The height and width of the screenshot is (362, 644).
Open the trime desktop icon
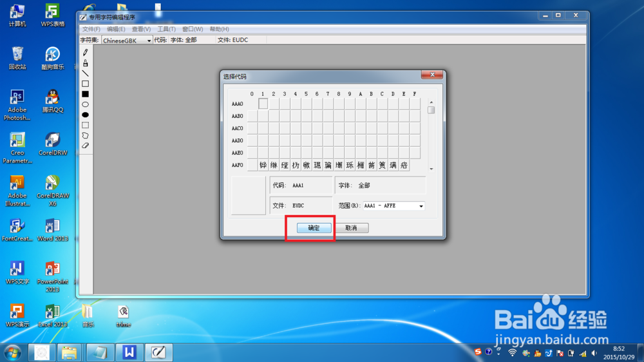pos(123,316)
